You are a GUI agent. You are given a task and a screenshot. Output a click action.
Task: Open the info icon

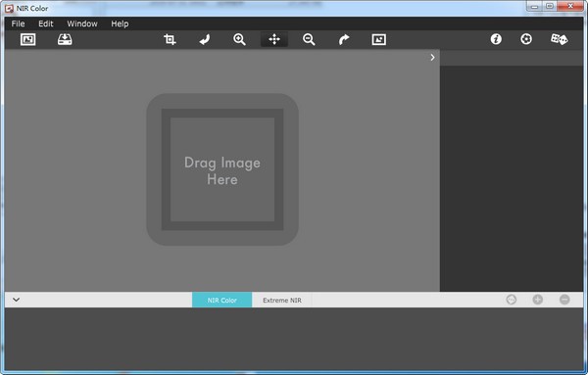(496, 39)
